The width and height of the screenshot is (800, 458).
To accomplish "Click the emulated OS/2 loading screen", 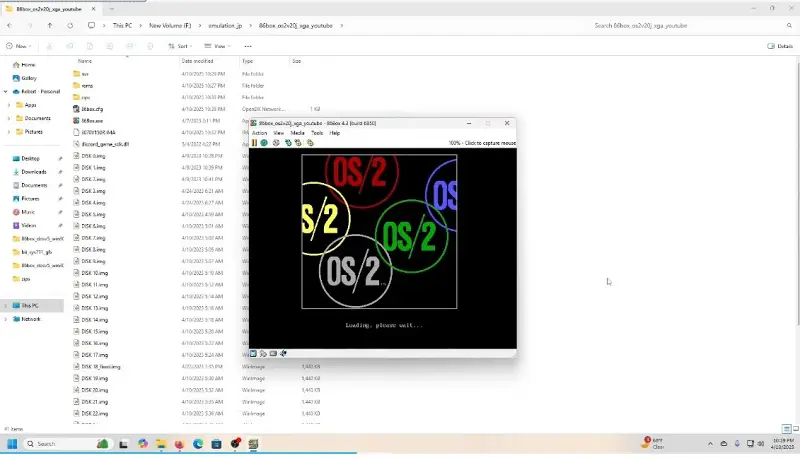I will pos(383,248).
